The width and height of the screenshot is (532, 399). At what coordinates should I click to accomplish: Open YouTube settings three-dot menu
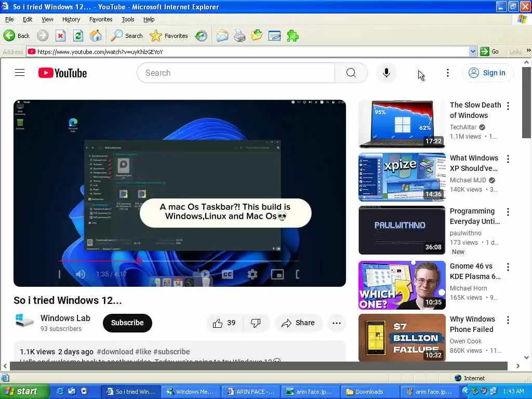(x=447, y=73)
